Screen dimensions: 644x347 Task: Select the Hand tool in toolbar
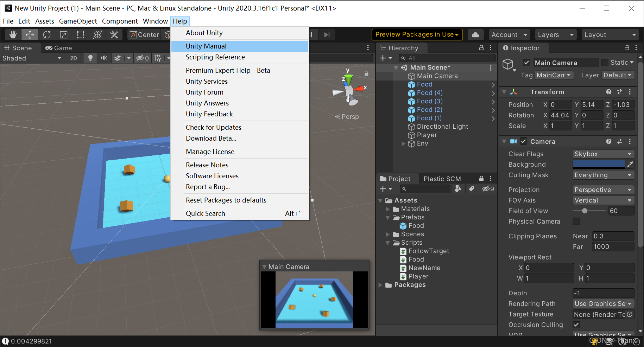(13, 34)
